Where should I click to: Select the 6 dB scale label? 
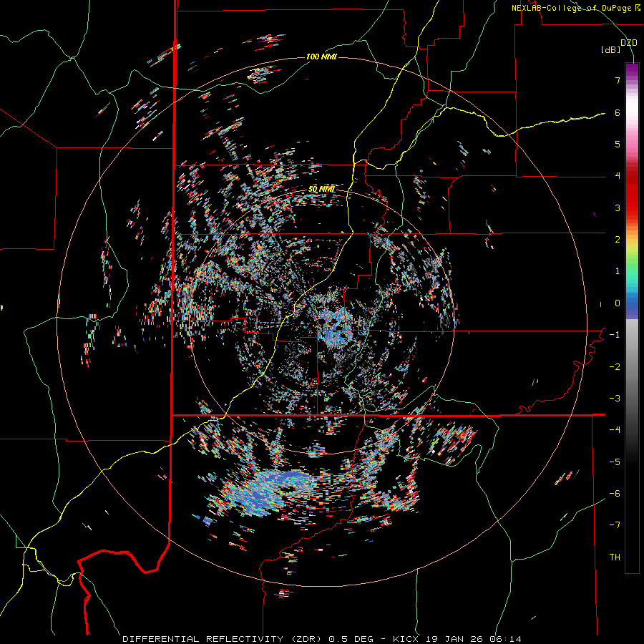coord(618,112)
